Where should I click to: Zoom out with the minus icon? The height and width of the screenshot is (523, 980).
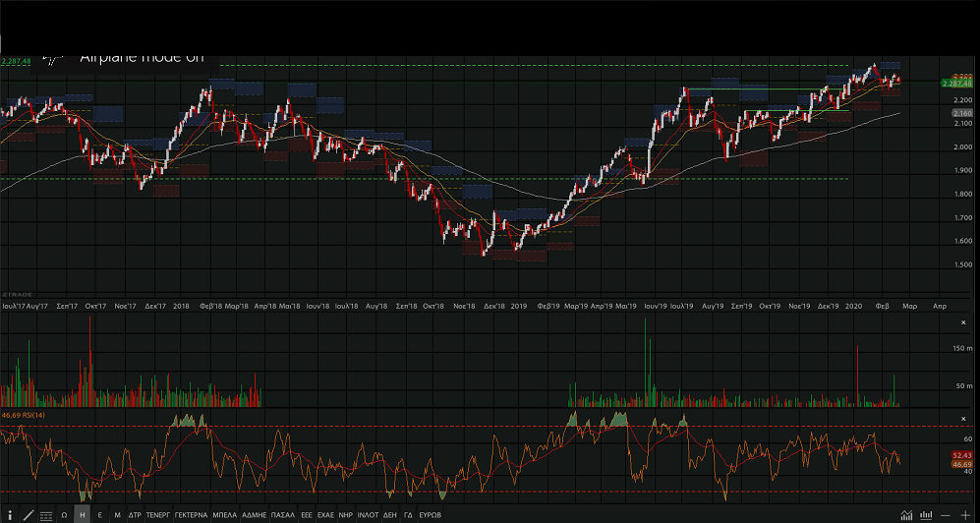tap(946, 515)
